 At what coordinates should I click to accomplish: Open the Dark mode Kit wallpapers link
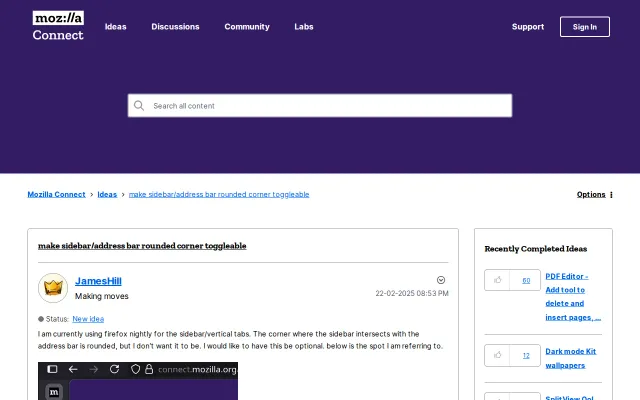tap(571, 358)
